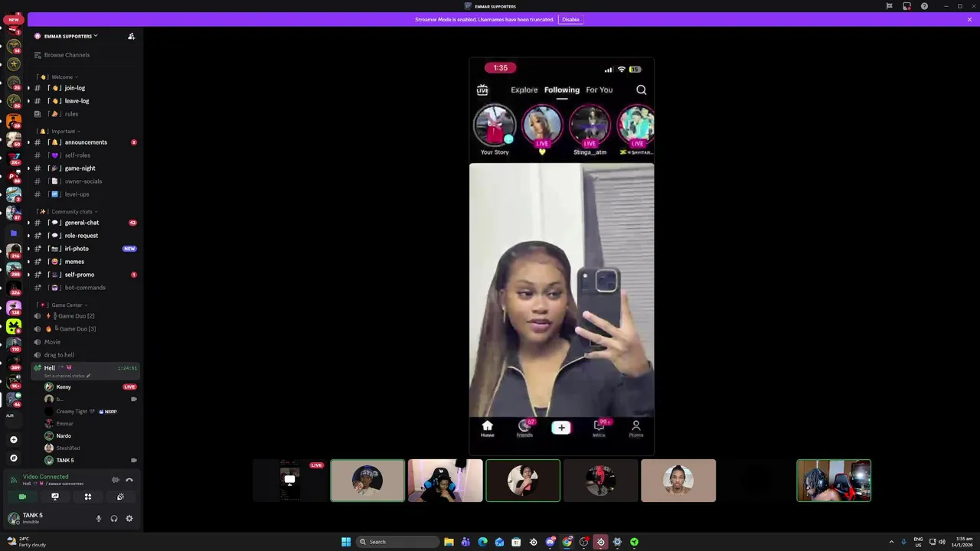Click add a server plus icon
This screenshot has width=980, height=551.
click(x=13, y=440)
